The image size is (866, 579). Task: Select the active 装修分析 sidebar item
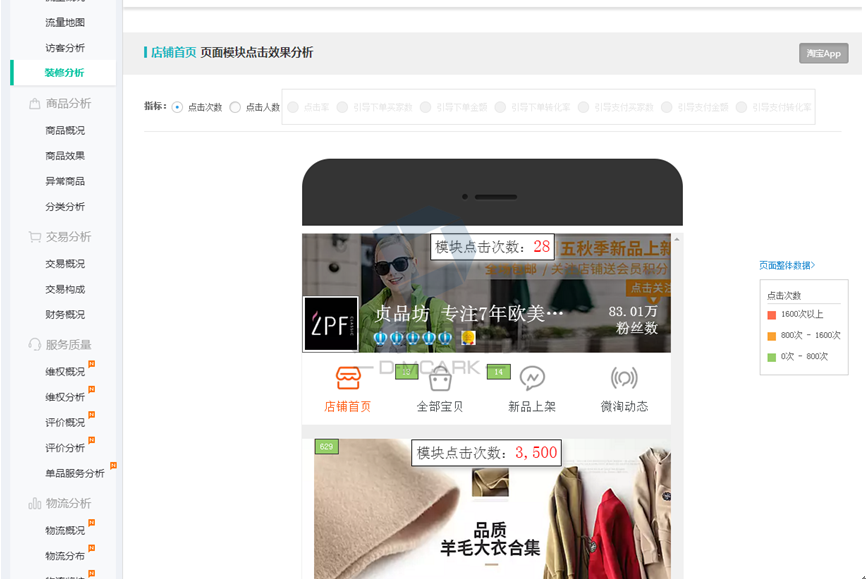64,72
